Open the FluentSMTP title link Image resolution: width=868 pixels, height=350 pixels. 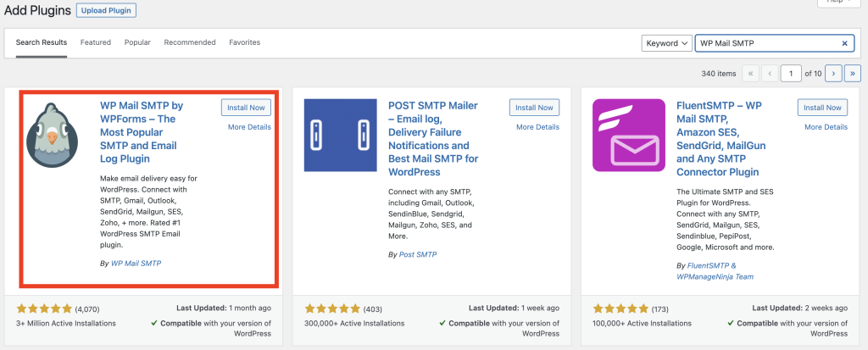(x=721, y=139)
